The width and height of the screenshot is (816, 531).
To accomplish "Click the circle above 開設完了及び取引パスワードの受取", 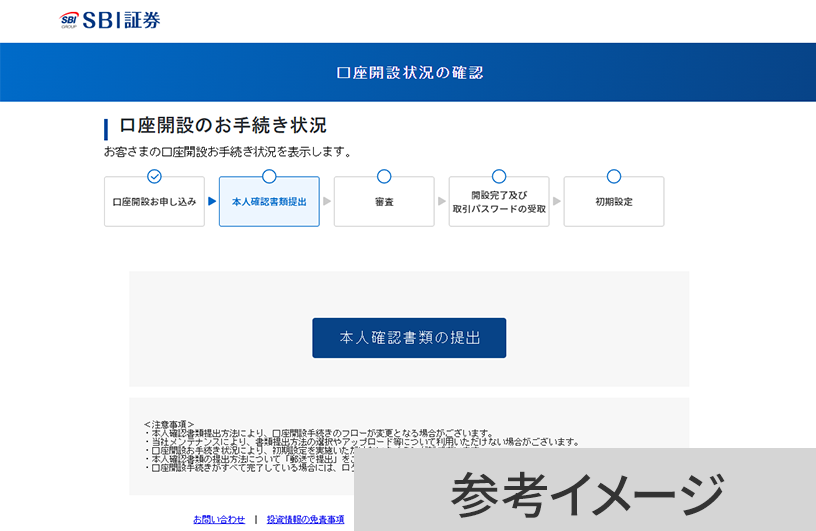I will point(499,177).
